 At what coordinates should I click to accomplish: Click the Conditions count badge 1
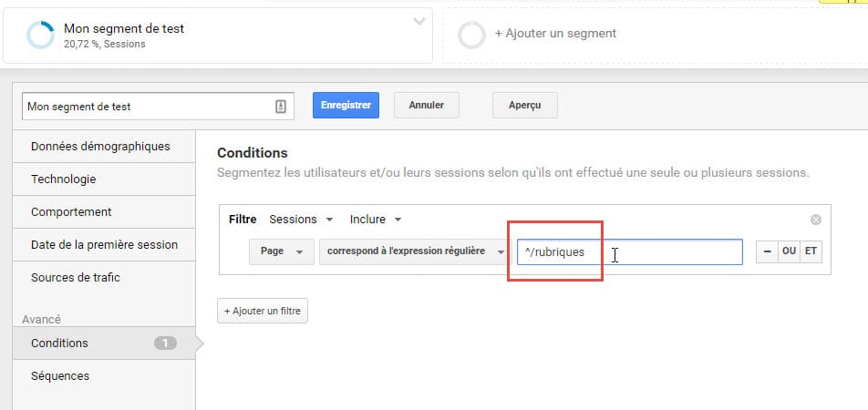coord(166,343)
